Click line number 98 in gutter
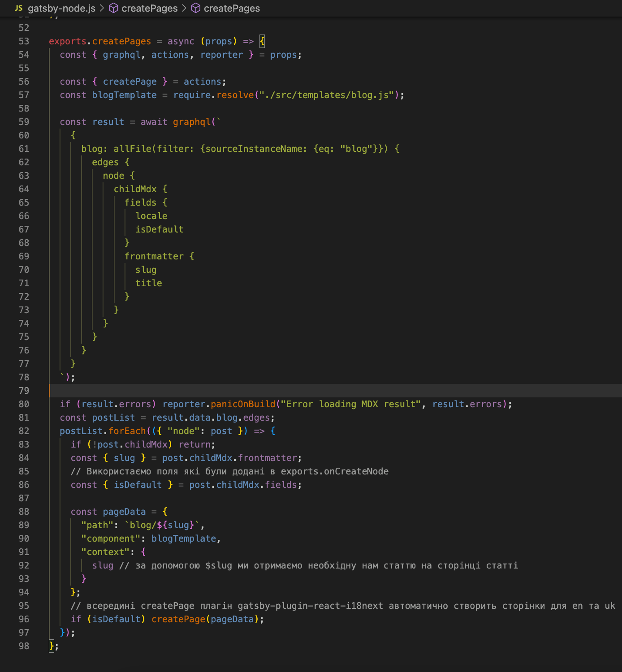 pos(24,646)
